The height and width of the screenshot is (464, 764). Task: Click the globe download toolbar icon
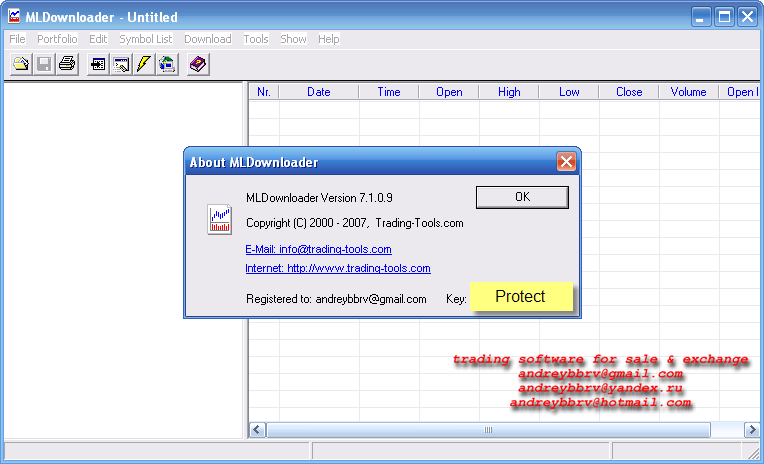coord(167,64)
